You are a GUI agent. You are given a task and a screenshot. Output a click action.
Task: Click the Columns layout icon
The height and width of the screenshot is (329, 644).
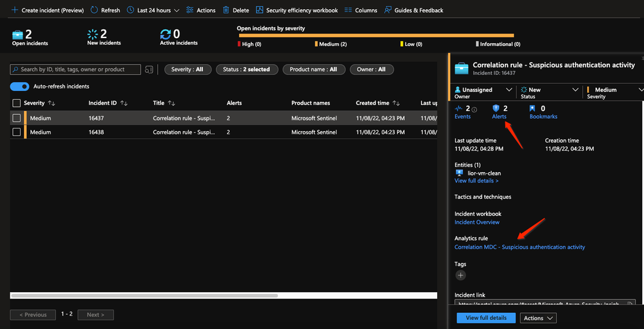pos(348,10)
